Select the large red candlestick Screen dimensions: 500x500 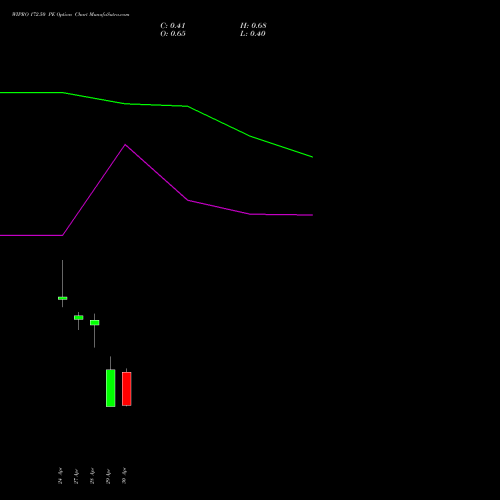point(127,389)
